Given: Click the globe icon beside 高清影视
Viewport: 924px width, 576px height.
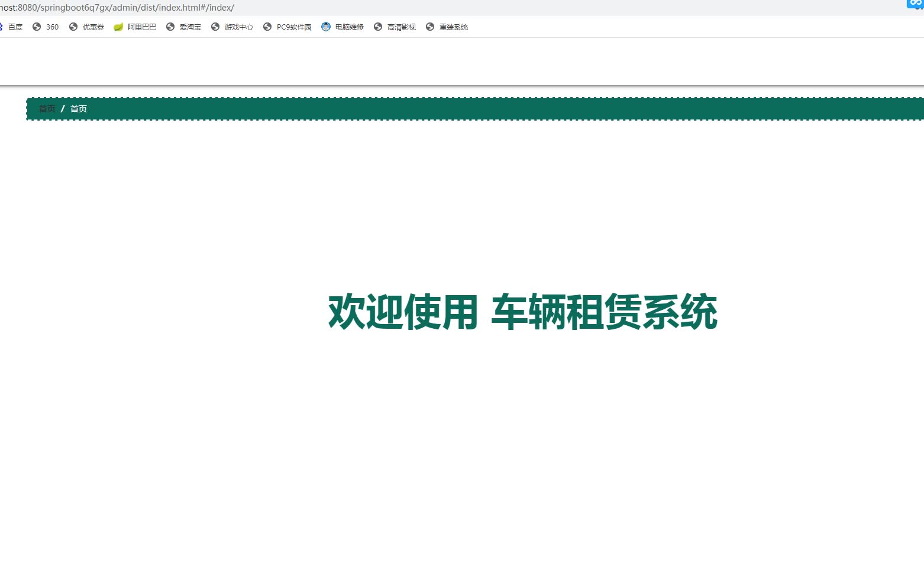Looking at the screenshot, I should click(378, 27).
